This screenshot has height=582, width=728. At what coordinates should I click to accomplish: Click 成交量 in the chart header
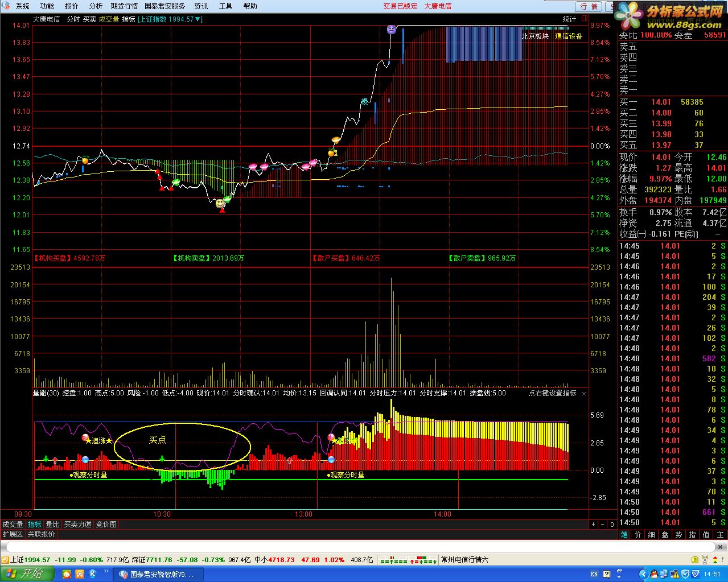click(x=109, y=19)
